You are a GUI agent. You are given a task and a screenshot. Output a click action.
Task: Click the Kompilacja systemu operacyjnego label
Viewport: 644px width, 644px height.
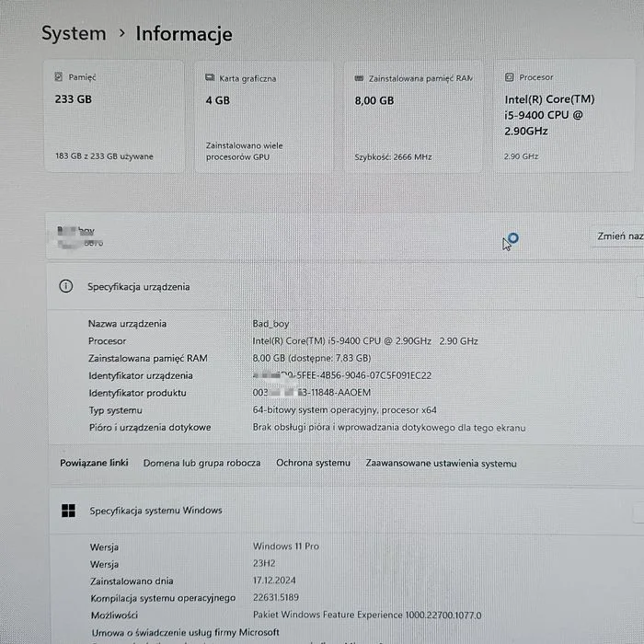(x=163, y=598)
